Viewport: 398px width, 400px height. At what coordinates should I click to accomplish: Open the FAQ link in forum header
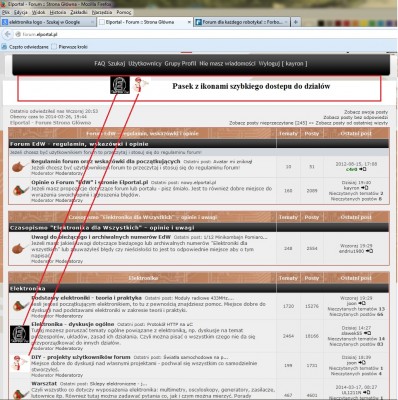99,63
